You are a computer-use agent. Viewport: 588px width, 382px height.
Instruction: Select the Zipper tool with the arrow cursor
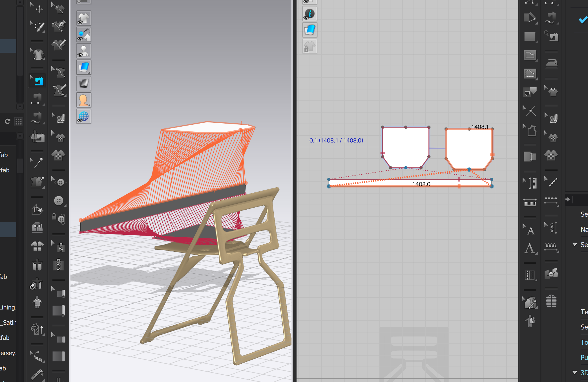[59, 246]
